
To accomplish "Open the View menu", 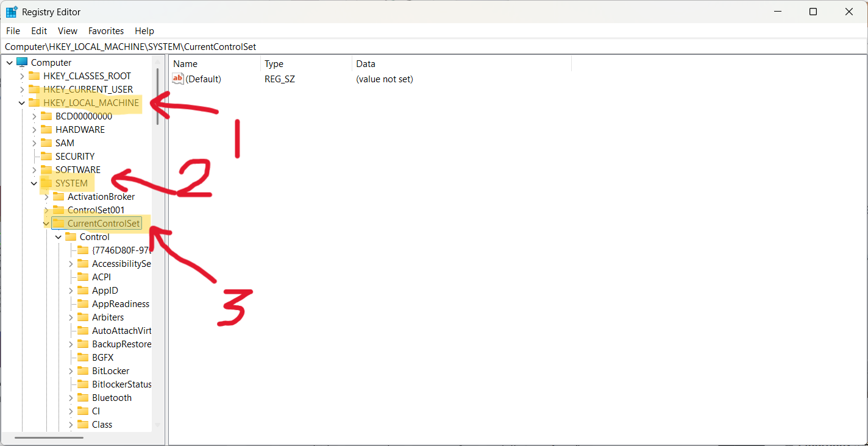I will 68,30.
